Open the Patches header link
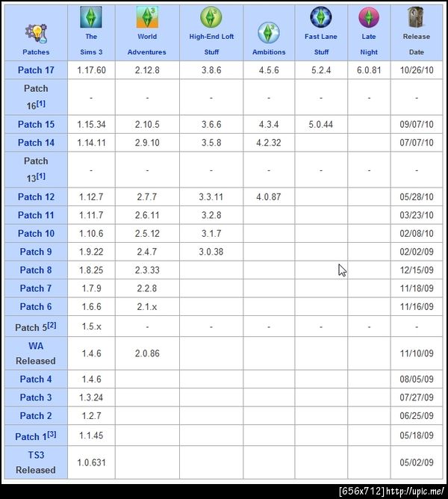 tap(36, 52)
